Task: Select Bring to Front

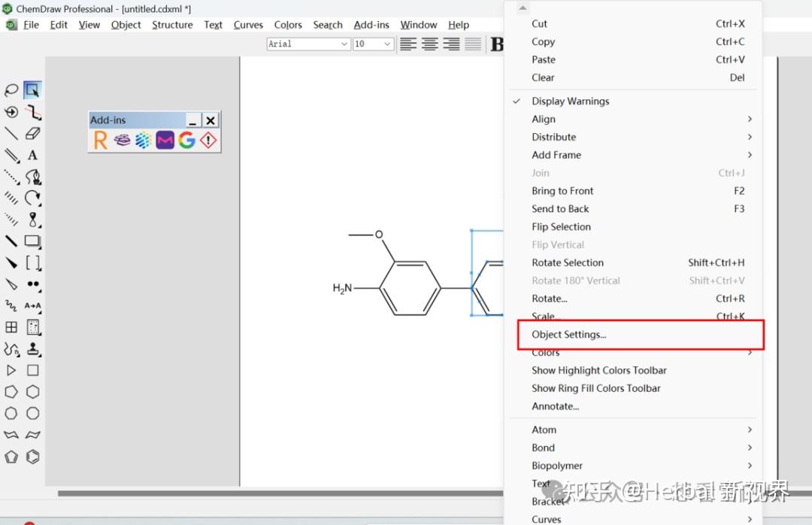Action: coord(633,191)
